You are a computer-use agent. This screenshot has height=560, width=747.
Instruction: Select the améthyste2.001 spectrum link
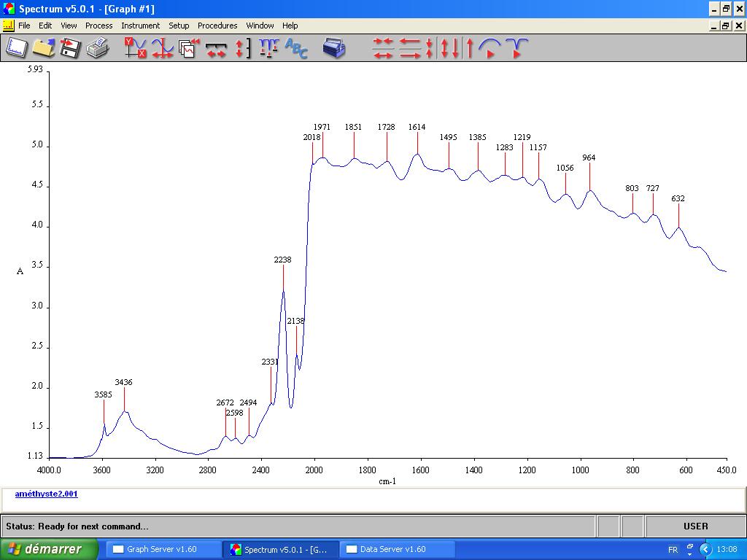click(x=46, y=494)
